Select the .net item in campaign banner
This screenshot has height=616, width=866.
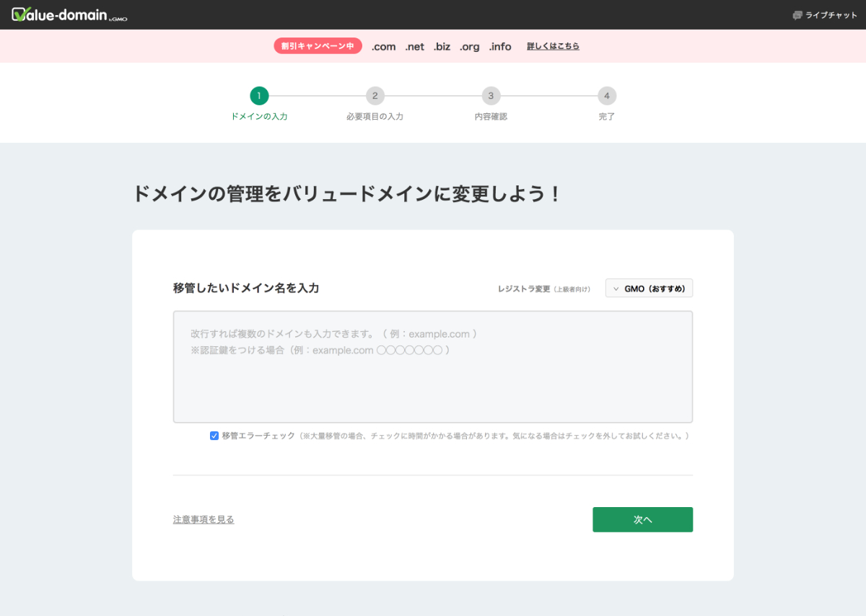click(x=414, y=47)
